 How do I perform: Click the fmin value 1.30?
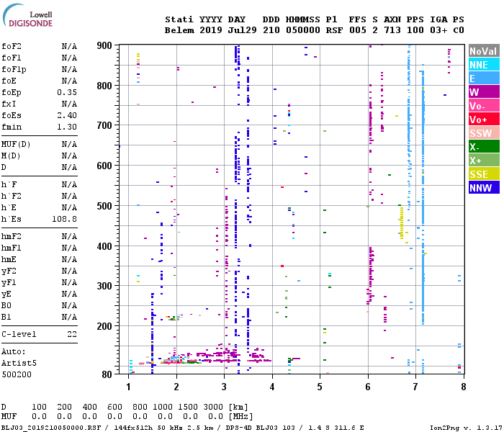[x=67, y=127]
